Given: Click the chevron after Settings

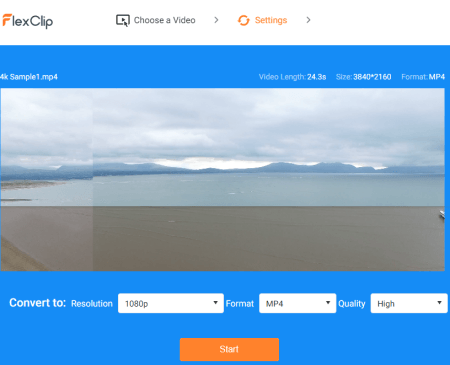Looking at the screenshot, I should coord(308,20).
